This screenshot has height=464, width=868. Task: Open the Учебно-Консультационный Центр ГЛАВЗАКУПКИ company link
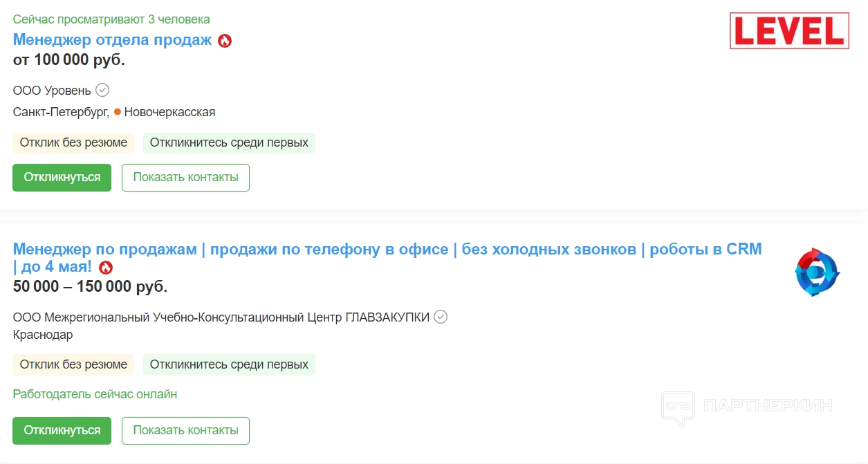click(221, 317)
